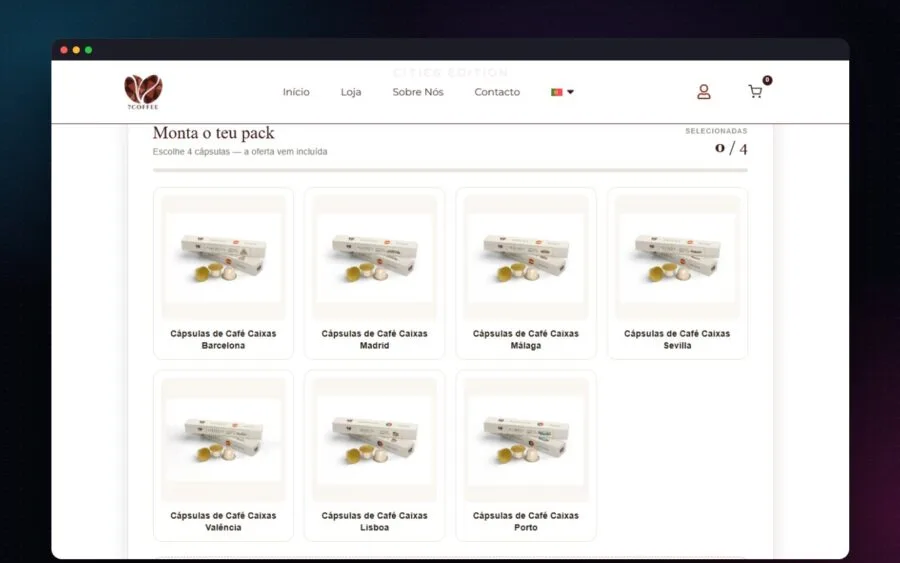Select the Barcelona capsules card
This screenshot has height=563, width=900.
pos(223,273)
